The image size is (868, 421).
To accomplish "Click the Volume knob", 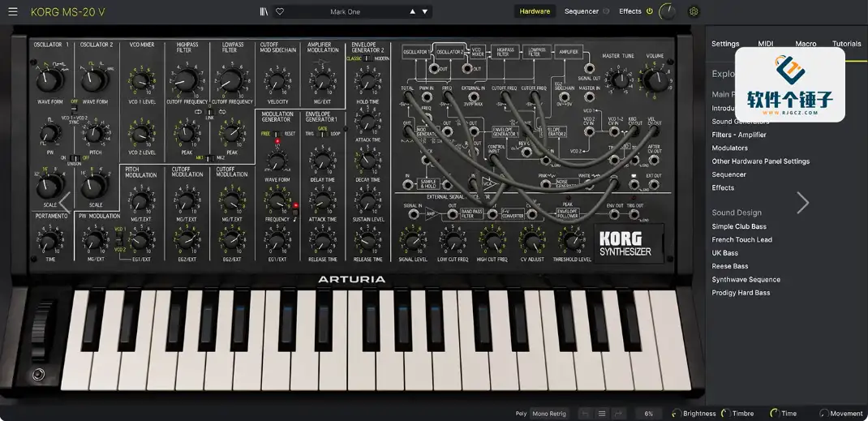I will click(656, 80).
